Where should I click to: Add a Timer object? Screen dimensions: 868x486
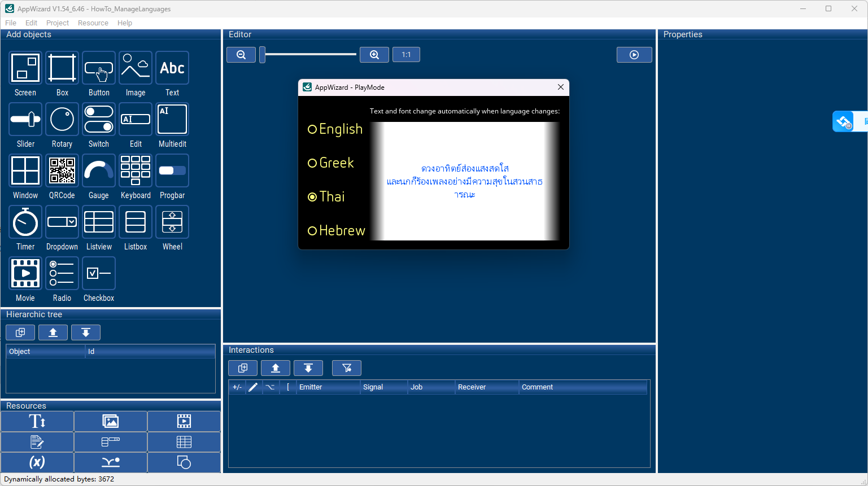coord(25,222)
